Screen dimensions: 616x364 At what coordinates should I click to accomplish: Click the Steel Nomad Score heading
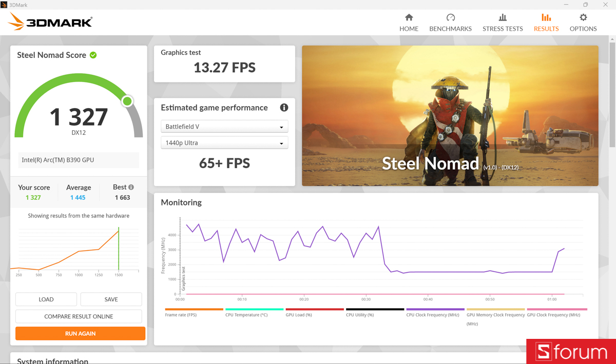(51, 55)
